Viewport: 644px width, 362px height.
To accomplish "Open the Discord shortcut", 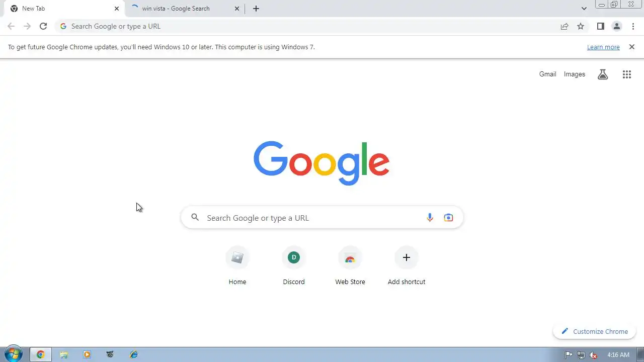I will pos(294,266).
